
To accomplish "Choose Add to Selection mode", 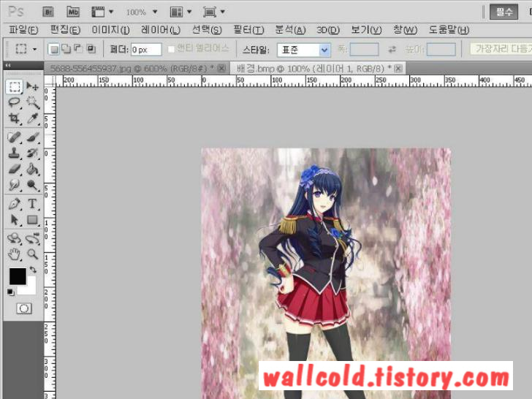I will (x=66, y=49).
